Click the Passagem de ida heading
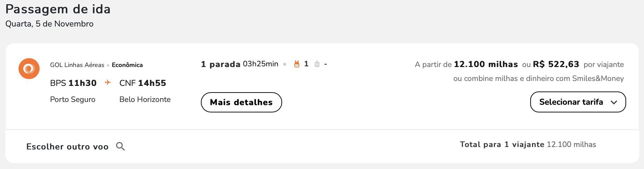 58,9
